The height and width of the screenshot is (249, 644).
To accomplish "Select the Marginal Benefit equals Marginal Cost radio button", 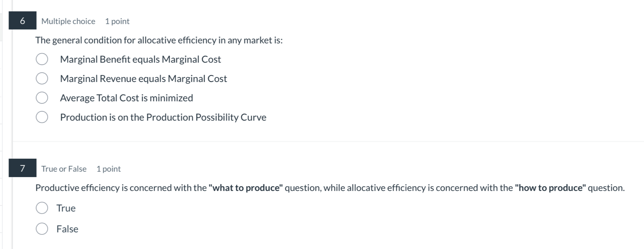I will point(42,59).
